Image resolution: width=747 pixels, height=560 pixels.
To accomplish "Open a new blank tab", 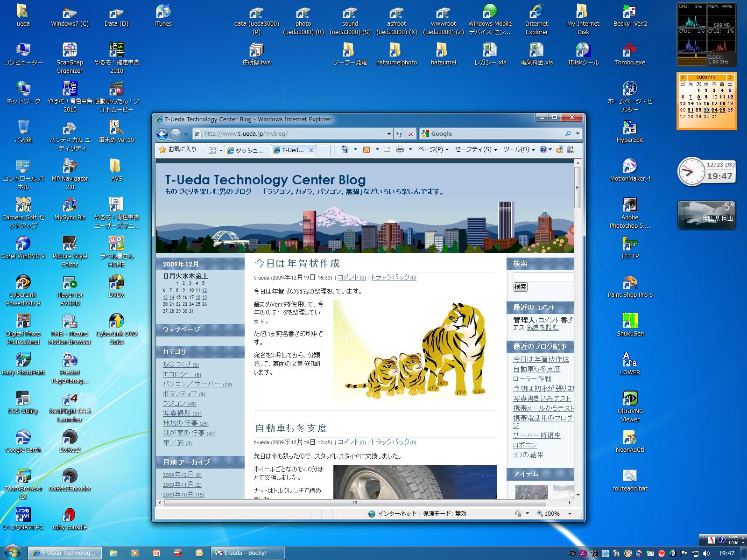I will pyautogui.click(x=324, y=150).
